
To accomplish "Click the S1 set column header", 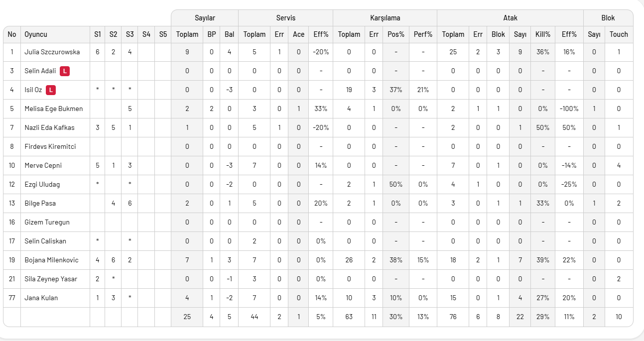I will (98, 34).
